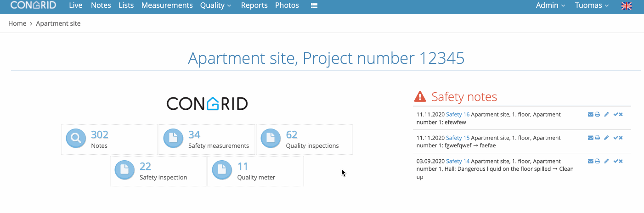This screenshot has height=213, width=644.
Task: Open the 11 Quality meter count
Action: point(243,166)
